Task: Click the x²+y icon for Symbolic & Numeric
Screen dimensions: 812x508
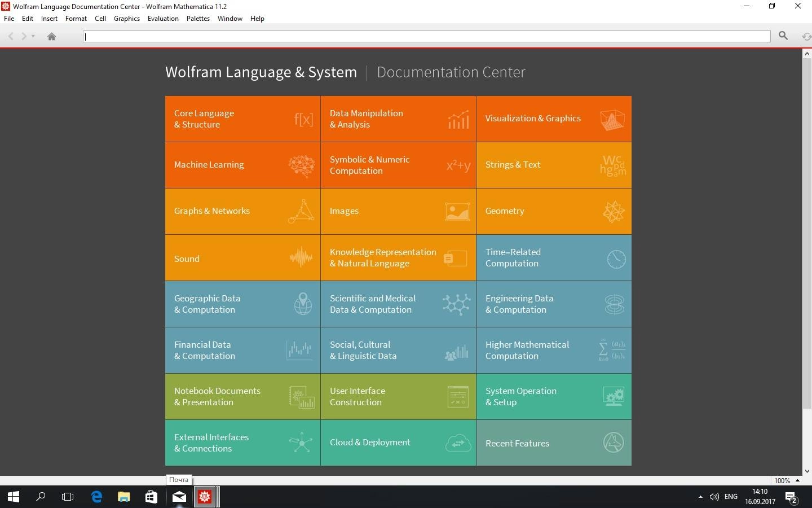Action: coord(458,165)
